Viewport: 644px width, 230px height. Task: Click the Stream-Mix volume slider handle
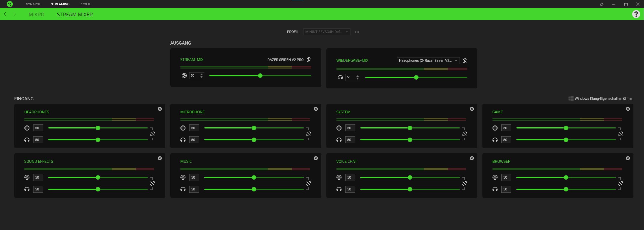(x=260, y=76)
